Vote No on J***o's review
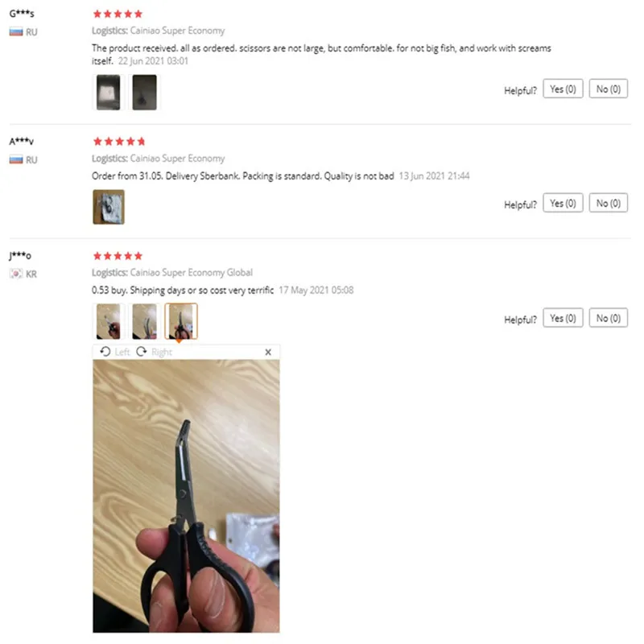 pyautogui.click(x=609, y=318)
